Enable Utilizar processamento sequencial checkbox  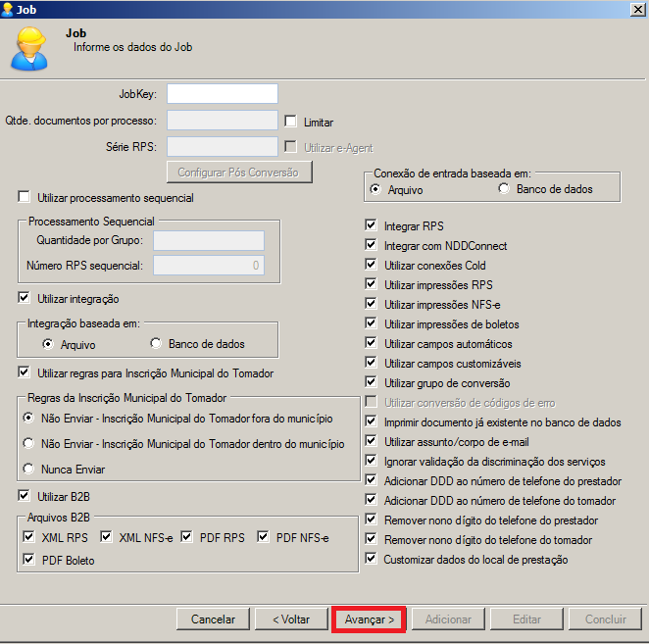point(24,197)
